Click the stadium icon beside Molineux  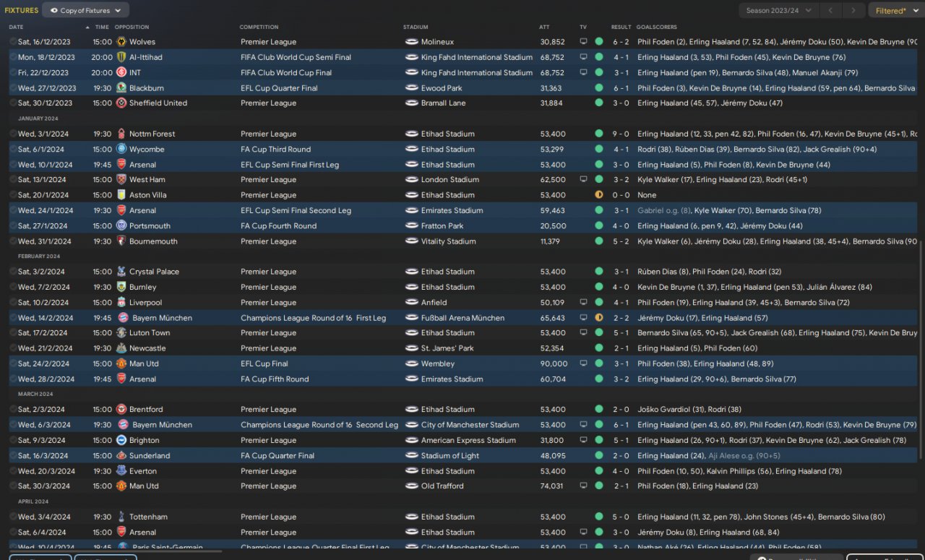point(411,42)
